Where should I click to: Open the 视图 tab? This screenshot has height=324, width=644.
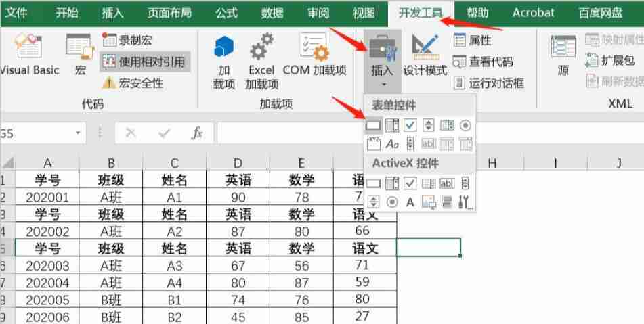coord(364,13)
